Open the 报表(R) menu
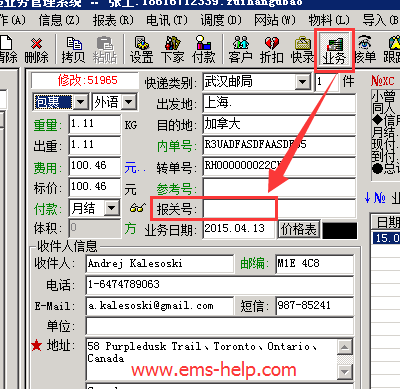 [113, 20]
